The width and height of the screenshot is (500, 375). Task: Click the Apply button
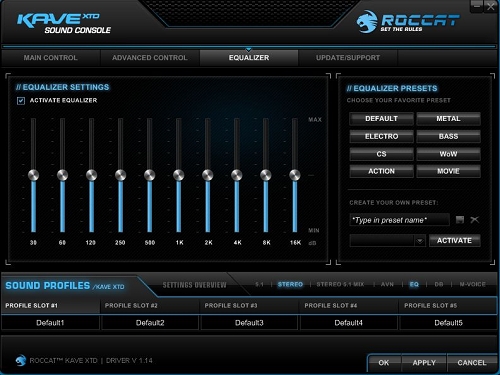(424, 363)
